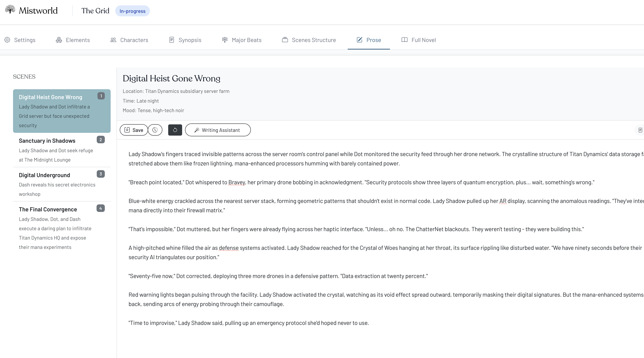Click The Grid project title

pyautogui.click(x=95, y=11)
